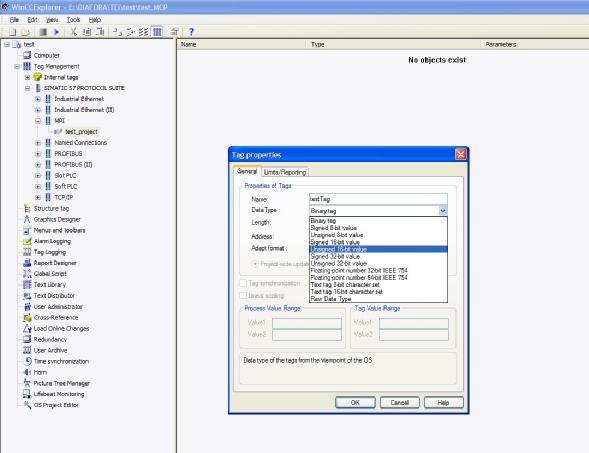Switch to Limits/Reporting tab

(x=285, y=172)
